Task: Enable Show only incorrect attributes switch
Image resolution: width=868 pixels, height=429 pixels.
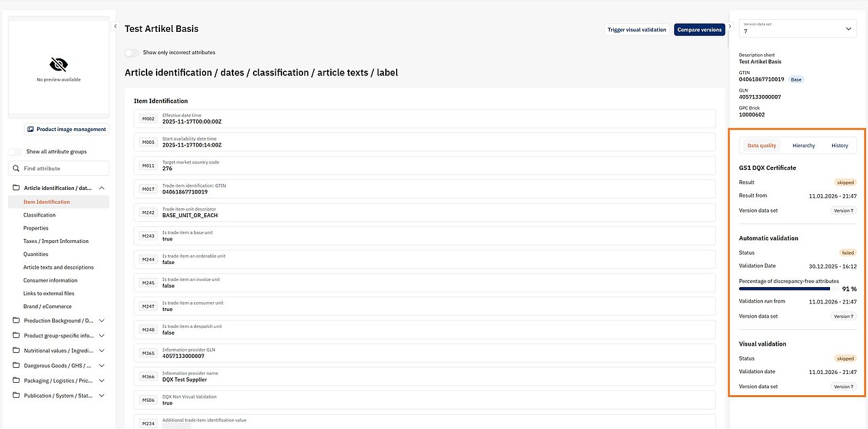Action: tap(132, 52)
